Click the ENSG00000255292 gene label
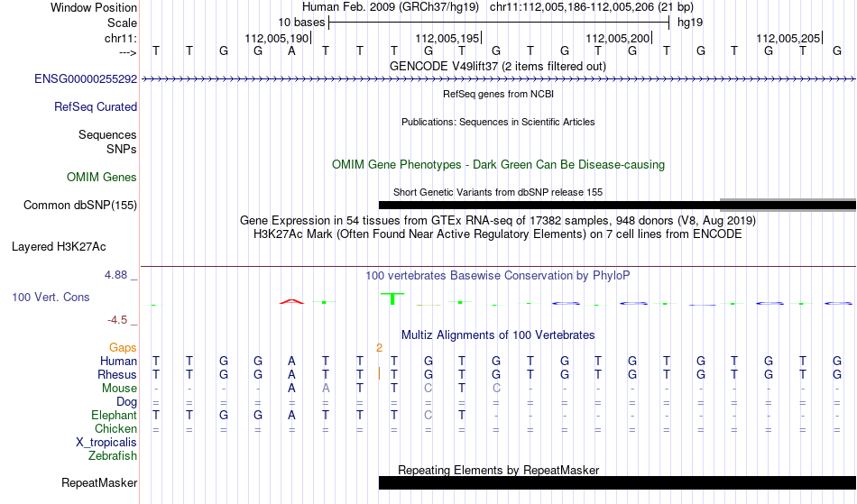Viewport: 857px width, 504px height. point(86,79)
